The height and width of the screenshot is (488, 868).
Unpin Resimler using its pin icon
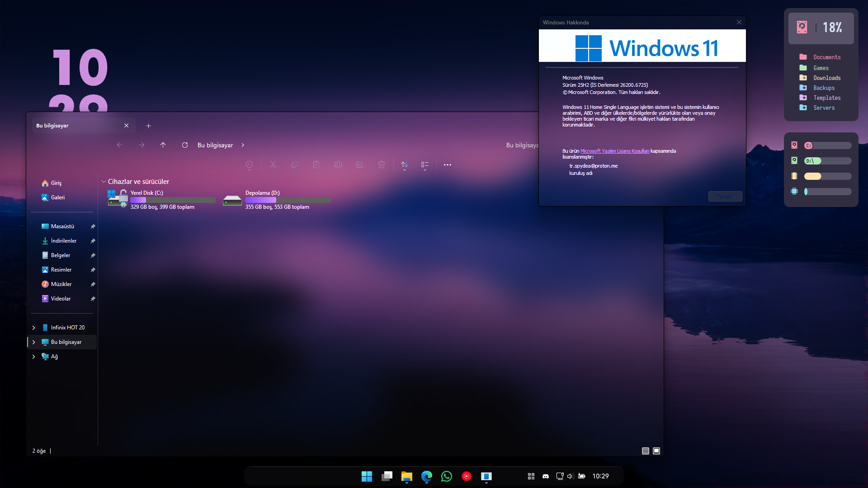(x=93, y=270)
